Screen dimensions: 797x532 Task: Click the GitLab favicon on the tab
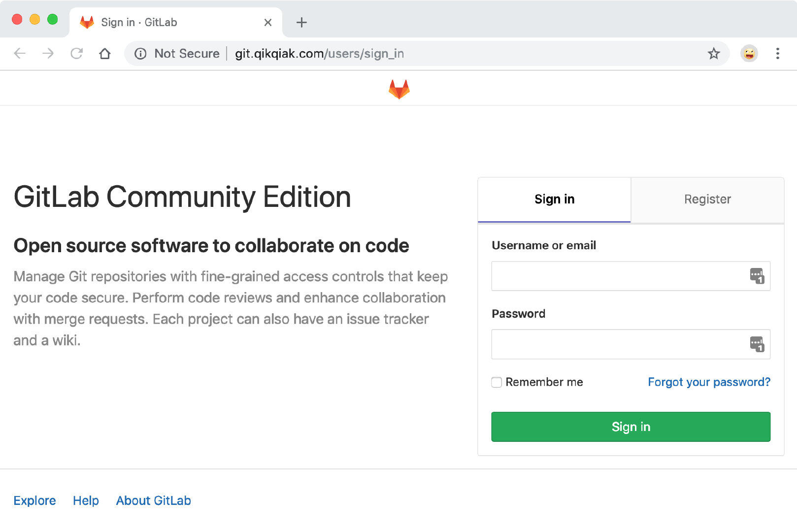pos(87,22)
